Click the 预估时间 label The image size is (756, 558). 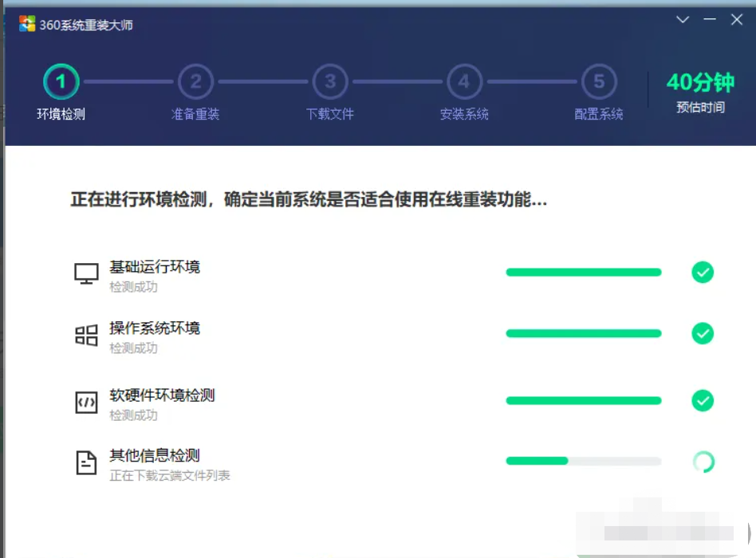point(700,107)
